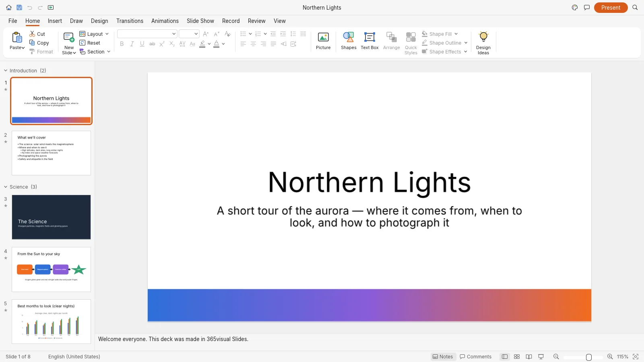Click the search magnifier icon
This screenshot has height=362, width=644.
coord(635,8)
